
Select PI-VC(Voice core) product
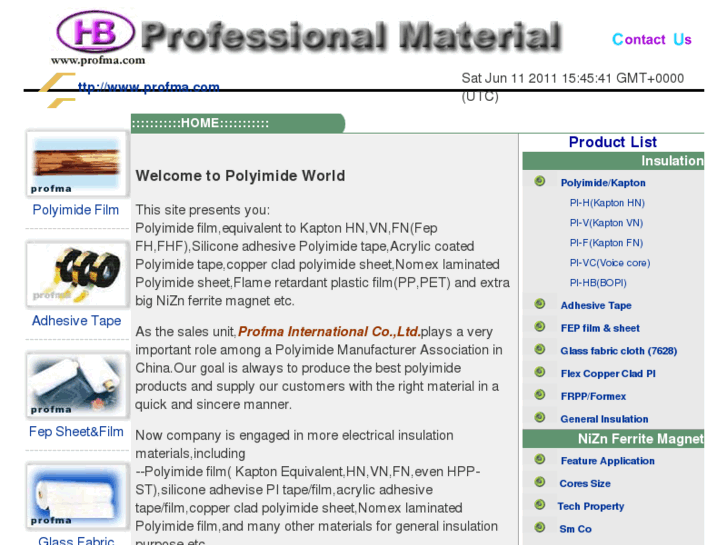coord(610,263)
